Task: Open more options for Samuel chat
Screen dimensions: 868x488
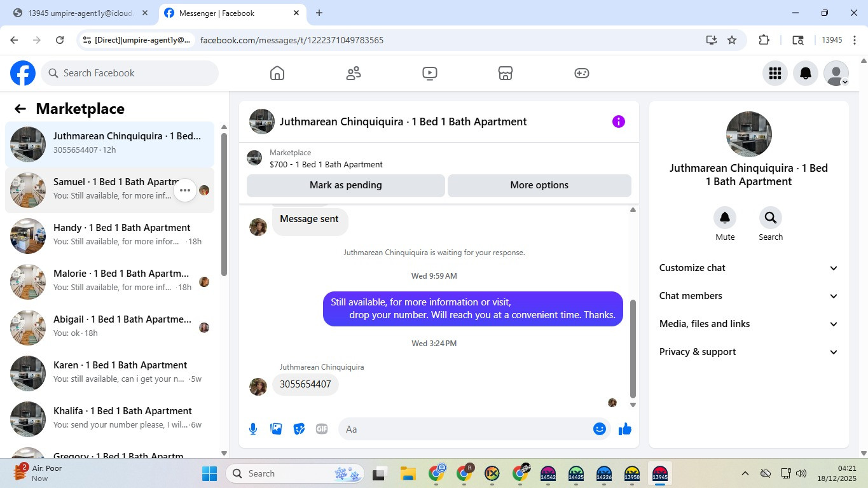Action: (x=185, y=190)
